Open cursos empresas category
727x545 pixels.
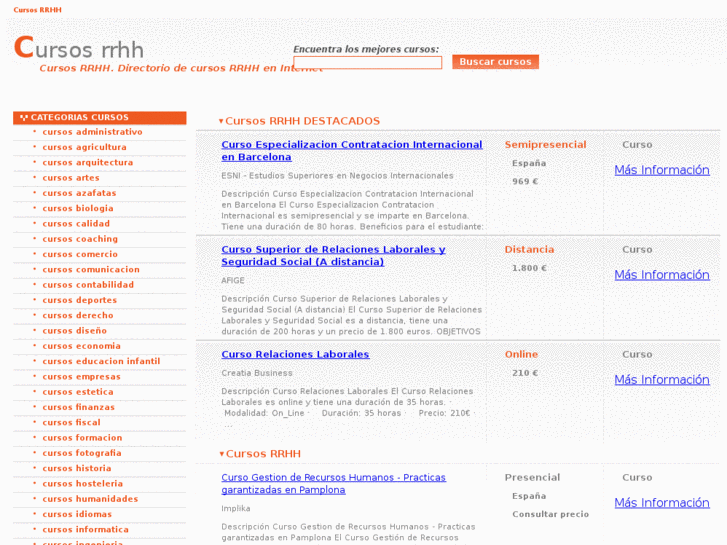tap(82, 377)
